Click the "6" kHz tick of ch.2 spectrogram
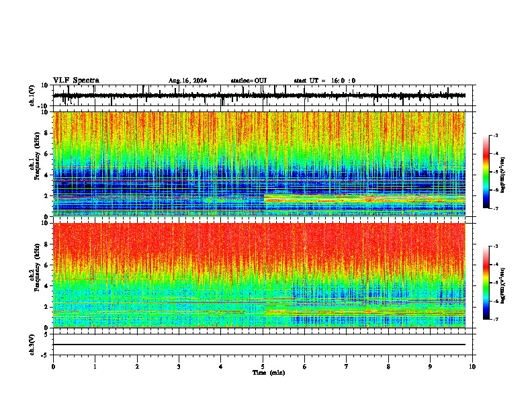532x411 pixels. (47, 265)
